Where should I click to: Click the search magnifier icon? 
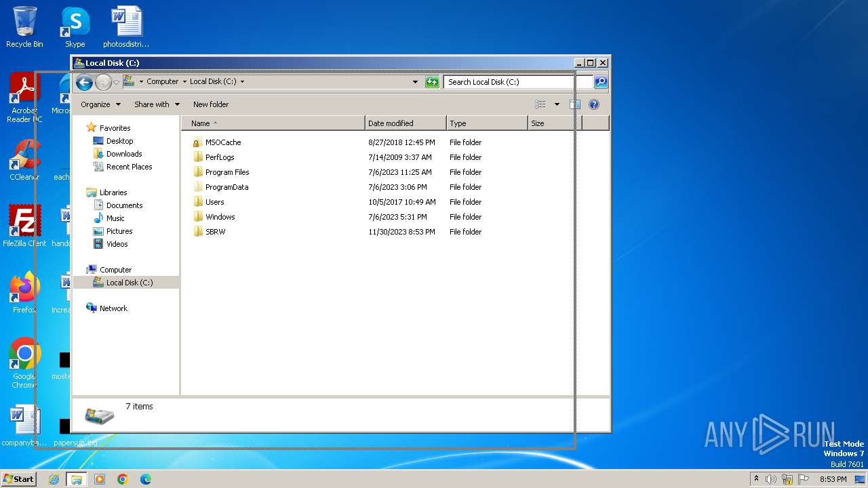point(601,82)
